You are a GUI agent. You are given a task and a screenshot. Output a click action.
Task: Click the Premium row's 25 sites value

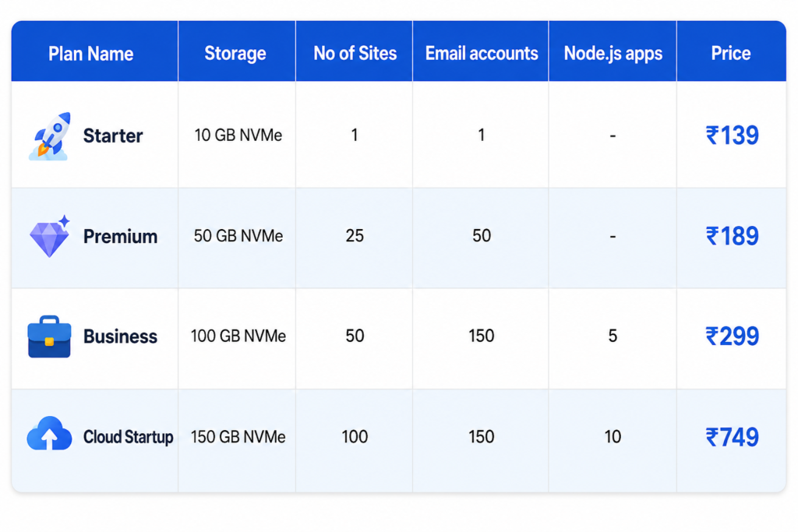[x=355, y=236]
